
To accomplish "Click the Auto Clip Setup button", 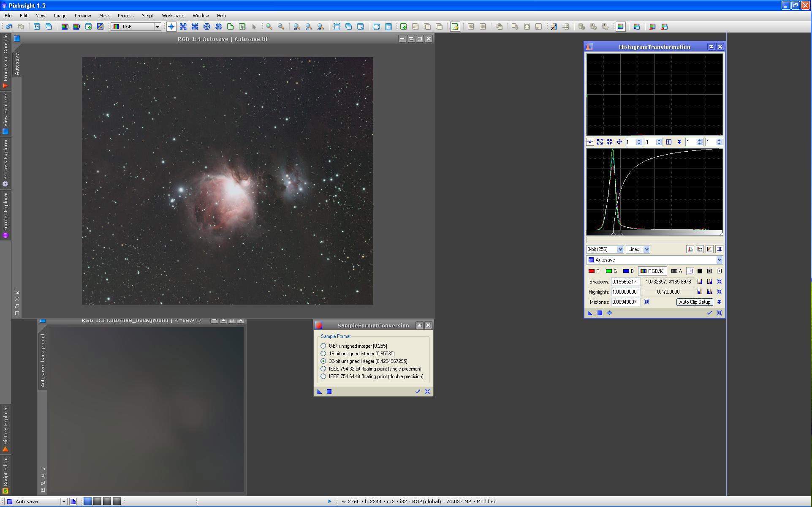I will coord(695,302).
